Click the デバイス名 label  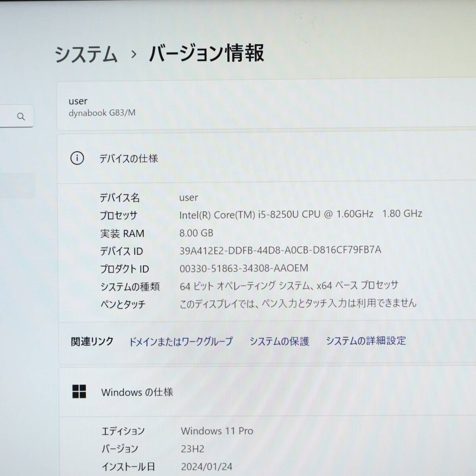click(119, 198)
